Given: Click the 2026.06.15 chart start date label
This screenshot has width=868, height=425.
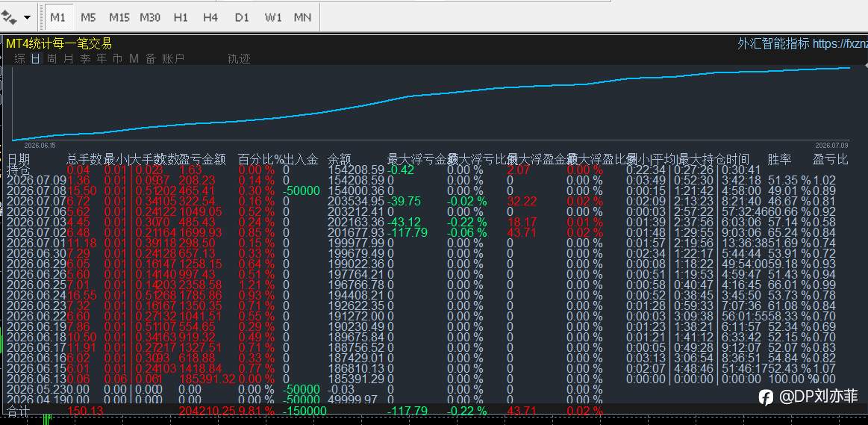Looking at the screenshot, I should [x=40, y=145].
